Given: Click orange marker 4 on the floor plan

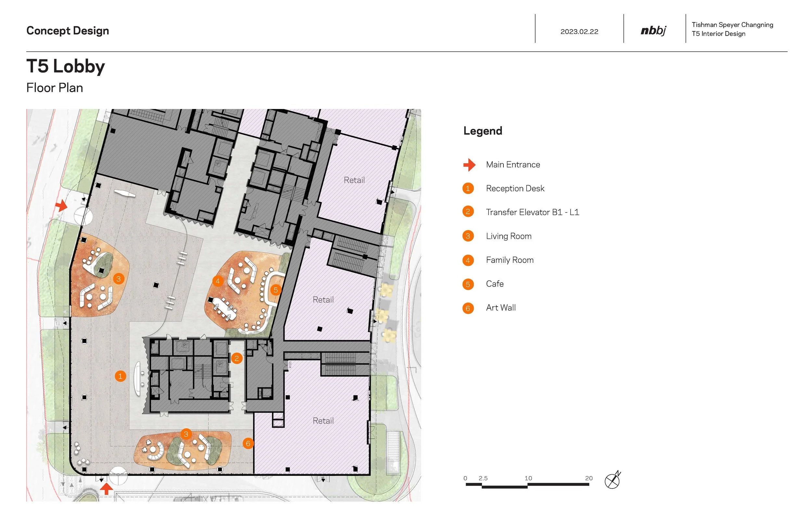Looking at the screenshot, I should (x=218, y=281).
